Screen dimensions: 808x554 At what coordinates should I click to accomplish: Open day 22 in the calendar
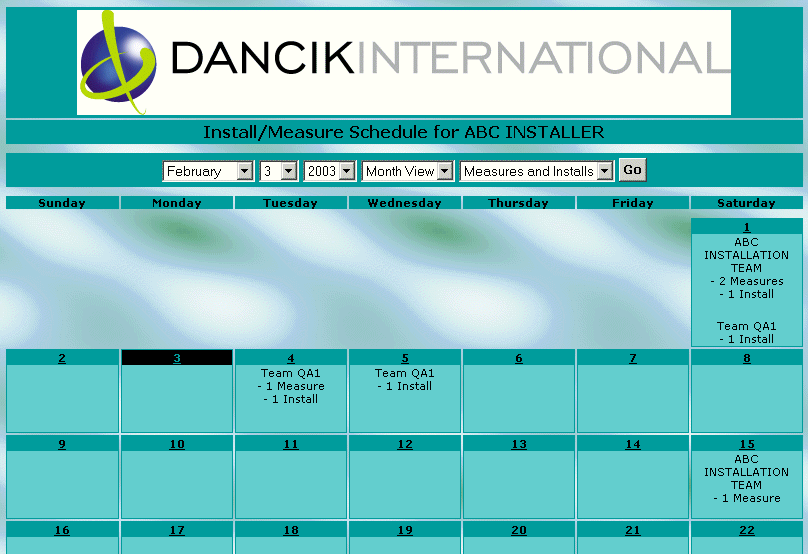(746, 530)
